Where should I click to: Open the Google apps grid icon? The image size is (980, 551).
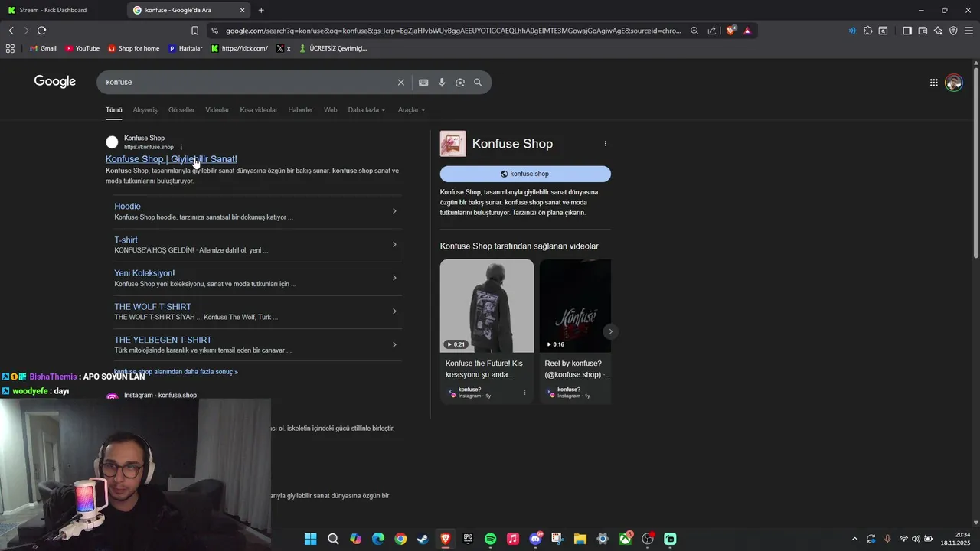[934, 83]
